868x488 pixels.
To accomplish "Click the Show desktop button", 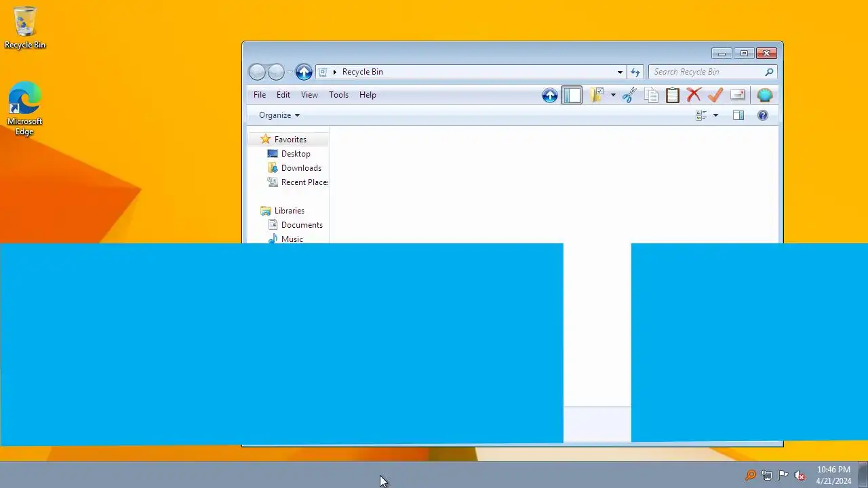I will [x=864, y=475].
